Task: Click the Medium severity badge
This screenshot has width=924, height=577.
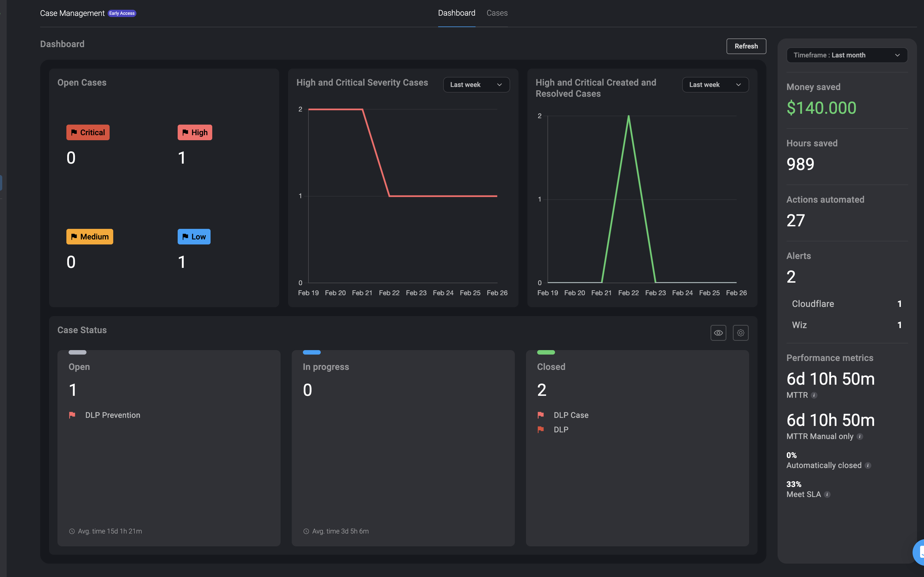Action: click(x=90, y=237)
